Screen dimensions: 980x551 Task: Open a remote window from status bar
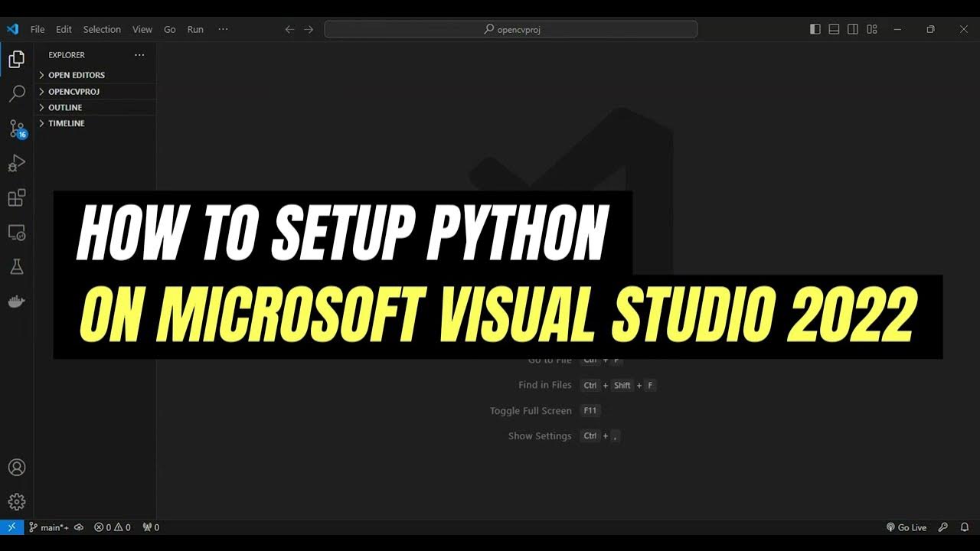coord(11,527)
